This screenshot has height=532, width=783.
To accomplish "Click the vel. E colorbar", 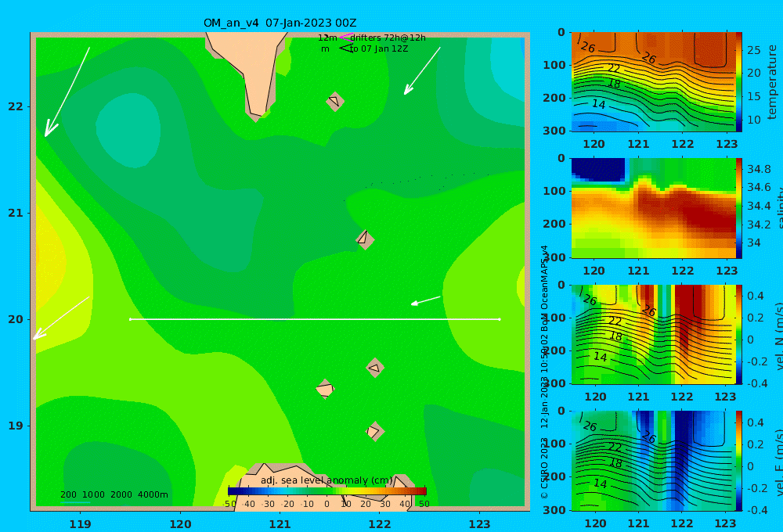I will pyautogui.click(x=739, y=461).
